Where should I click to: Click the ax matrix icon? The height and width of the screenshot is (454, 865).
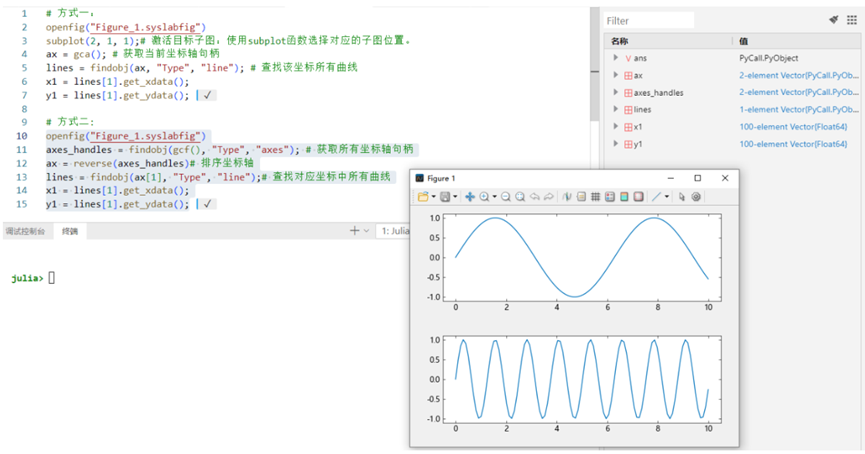point(628,76)
